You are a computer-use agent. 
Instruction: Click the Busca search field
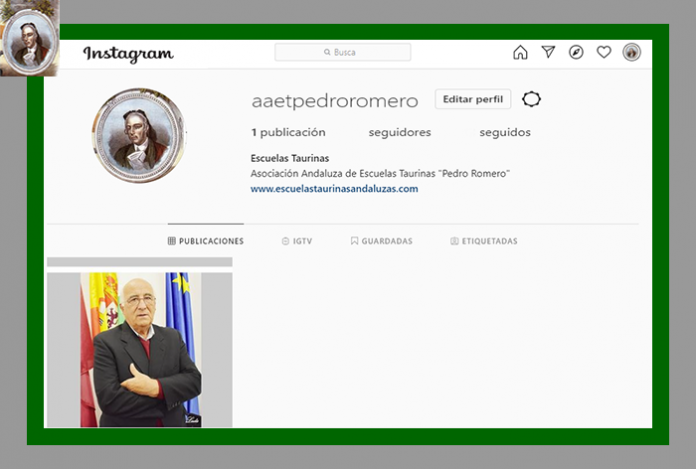point(343,52)
